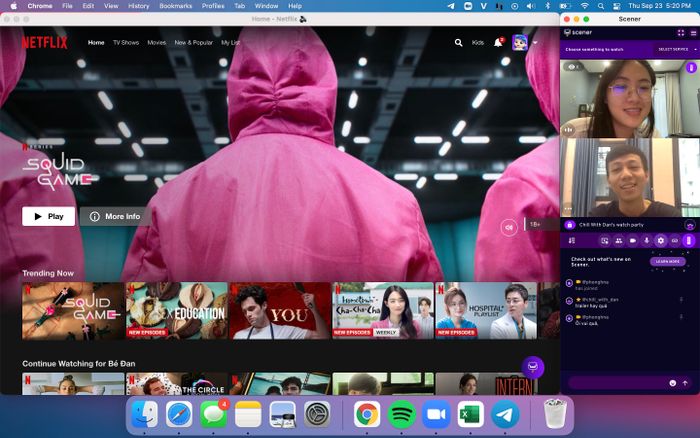Click the volume icon in the menu bar
The image size is (700, 438).
point(531,6)
